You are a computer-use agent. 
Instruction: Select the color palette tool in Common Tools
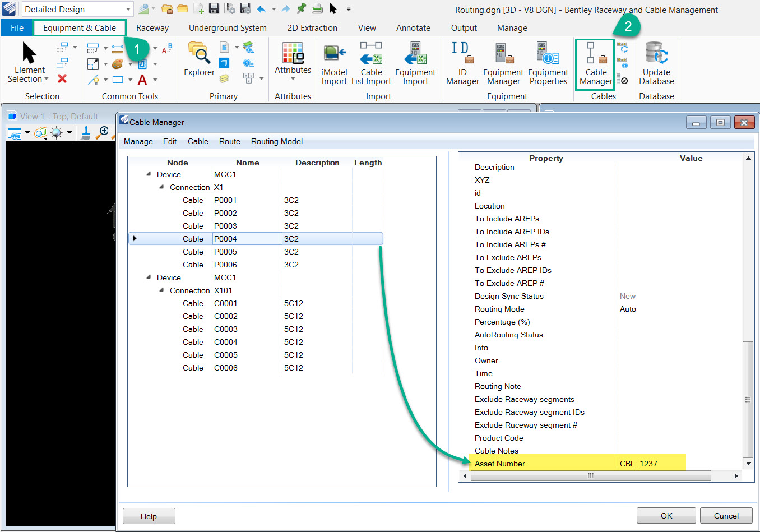click(118, 64)
